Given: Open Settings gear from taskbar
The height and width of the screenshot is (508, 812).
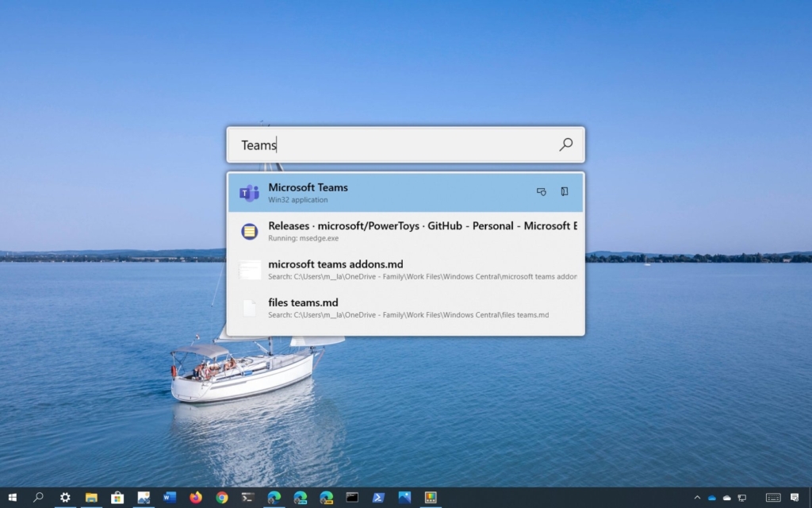Looking at the screenshot, I should pos(65,498).
